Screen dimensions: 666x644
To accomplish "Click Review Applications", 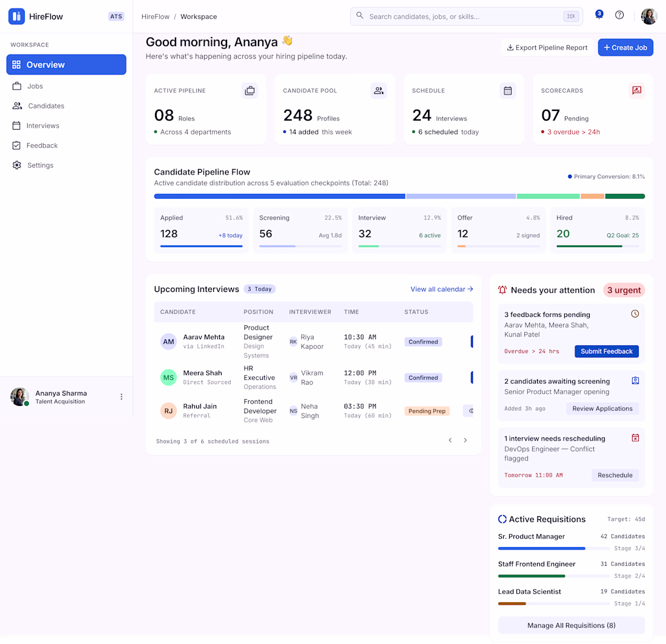I will 602,409.
